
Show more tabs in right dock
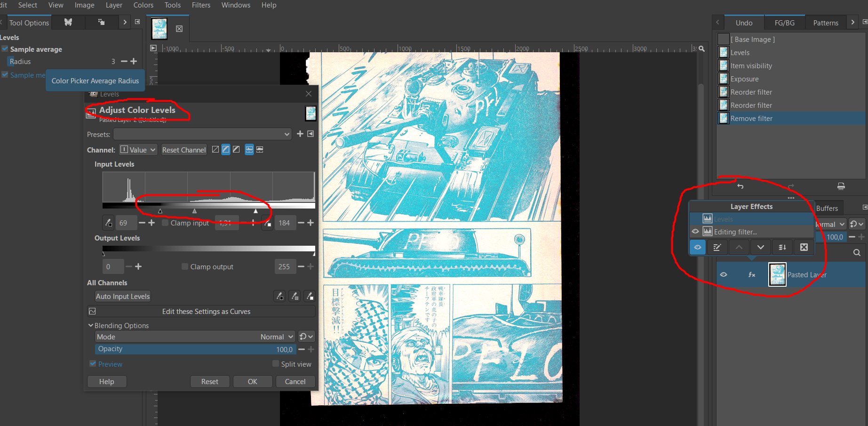click(852, 22)
